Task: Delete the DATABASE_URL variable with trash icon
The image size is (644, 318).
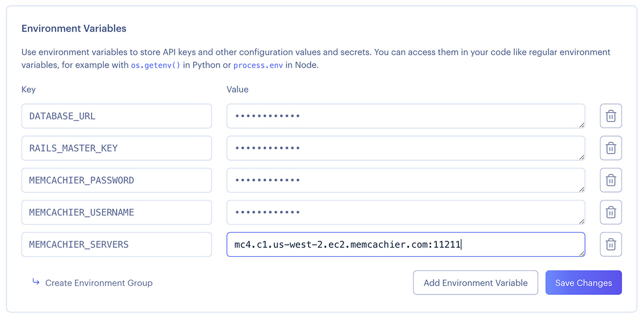Action: point(610,116)
